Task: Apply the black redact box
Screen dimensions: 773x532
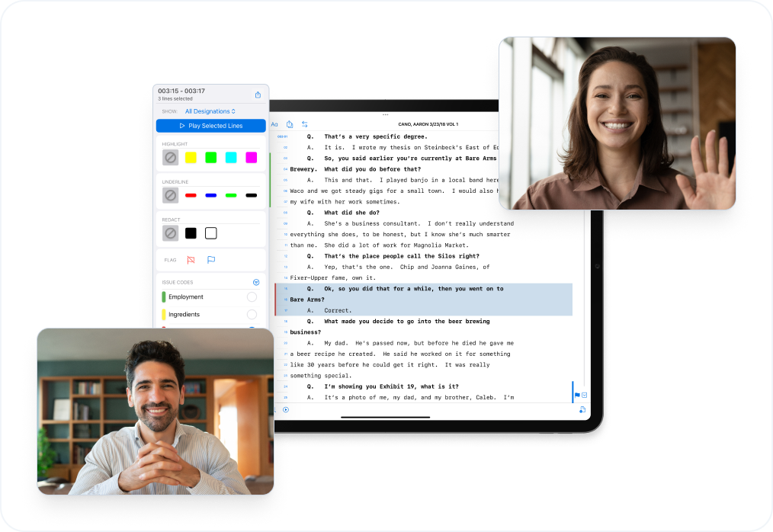Action: pos(191,233)
